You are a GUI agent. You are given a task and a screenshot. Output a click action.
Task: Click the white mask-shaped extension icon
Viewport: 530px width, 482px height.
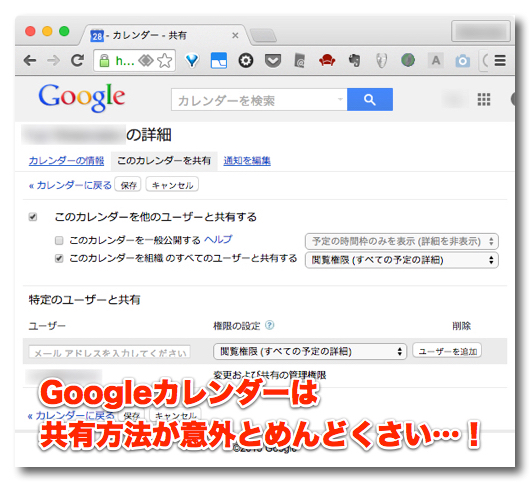pyautogui.click(x=381, y=61)
